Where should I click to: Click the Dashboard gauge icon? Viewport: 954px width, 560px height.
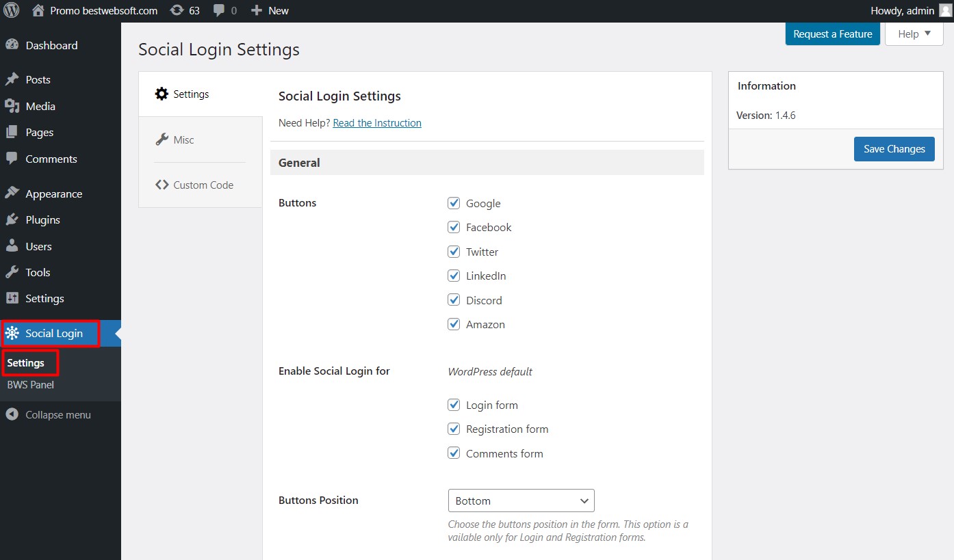pyautogui.click(x=12, y=45)
